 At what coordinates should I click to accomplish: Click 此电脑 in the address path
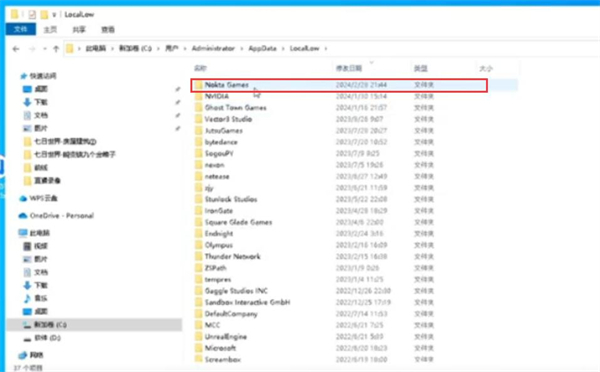tap(96, 48)
